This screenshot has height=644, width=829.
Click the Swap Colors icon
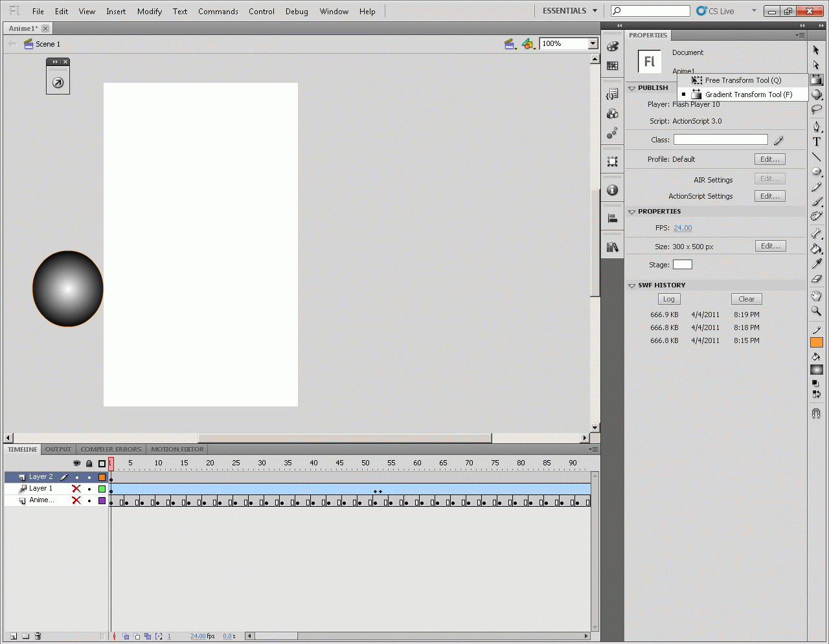click(x=816, y=394)
